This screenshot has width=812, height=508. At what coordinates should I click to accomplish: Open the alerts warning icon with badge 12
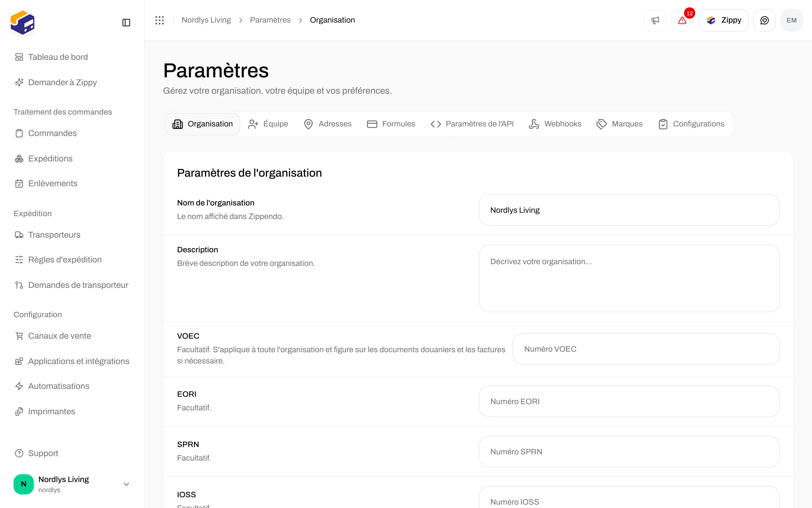pos(682,20)
